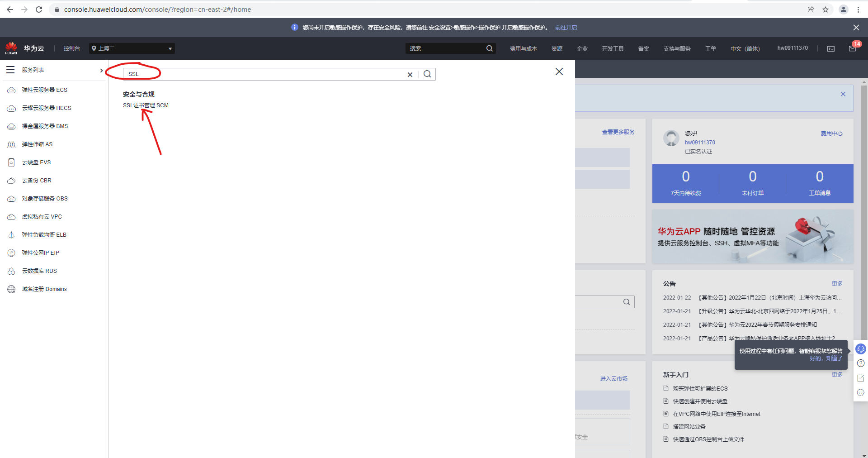868x458 pixels.
Task: Click the browser reload button
Action: [x=39, y=9]
